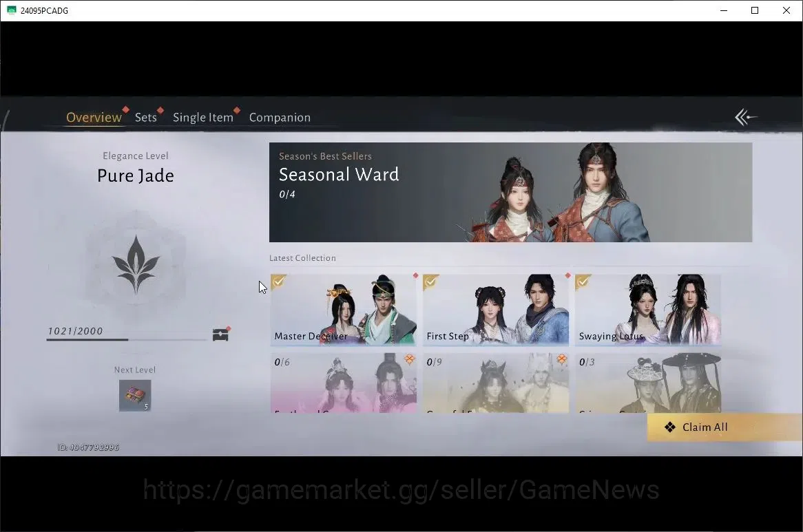Open the Seasonal Ward banner
The image size is (803, 532).
coord(510,192)
